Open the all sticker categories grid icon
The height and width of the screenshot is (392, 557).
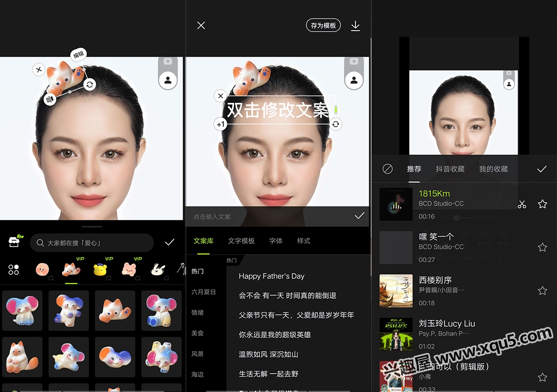pos(14,270)
